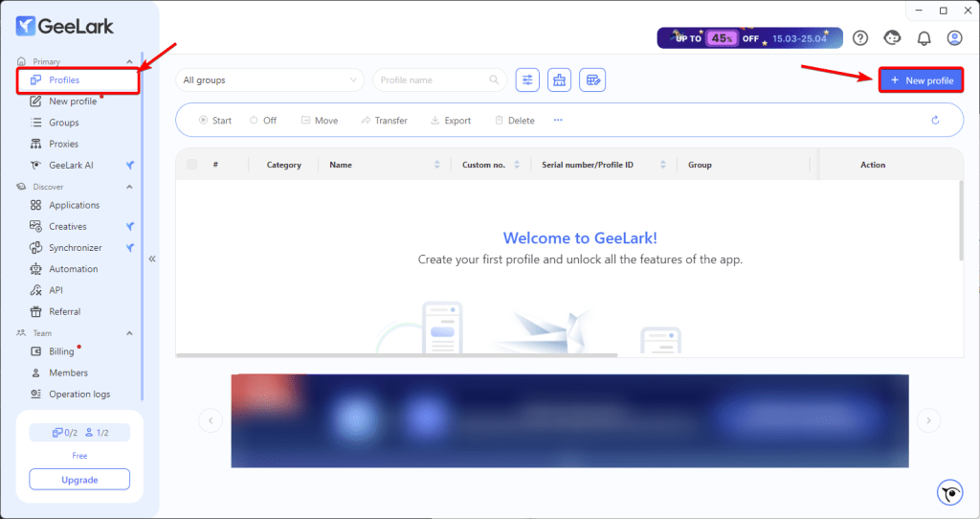
Task: Click the Group column header
Action: (700, 165)
